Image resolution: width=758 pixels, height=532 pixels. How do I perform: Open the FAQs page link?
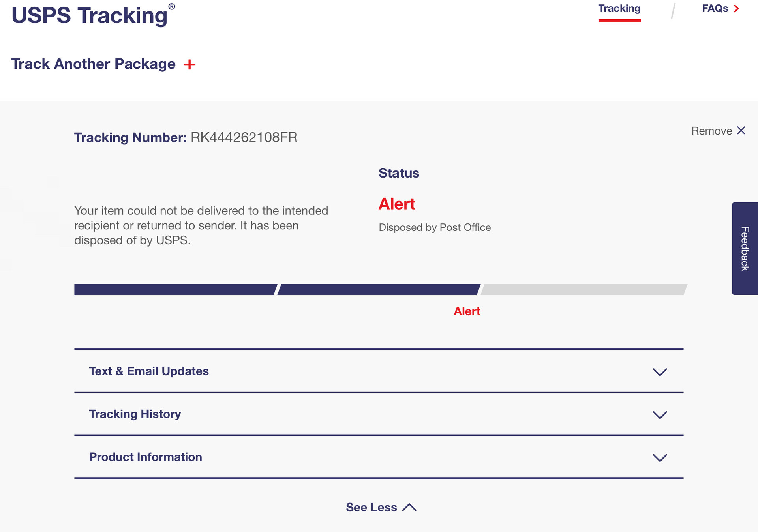pyautogui.click(x=715, y=9)
